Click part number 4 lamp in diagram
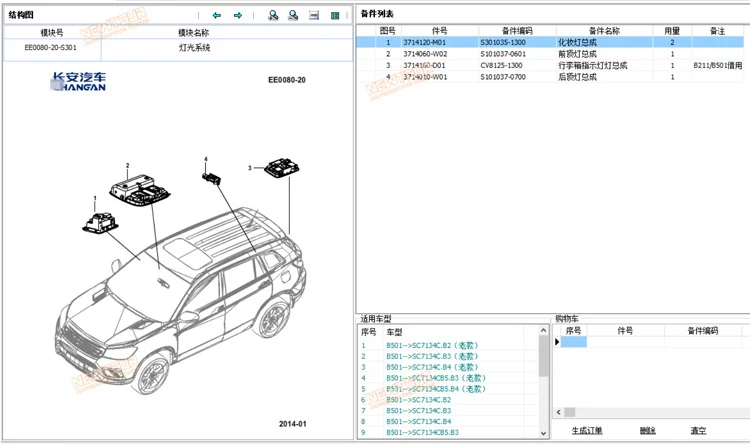This screenshot has width=750, height=444. tap(212, 177)
